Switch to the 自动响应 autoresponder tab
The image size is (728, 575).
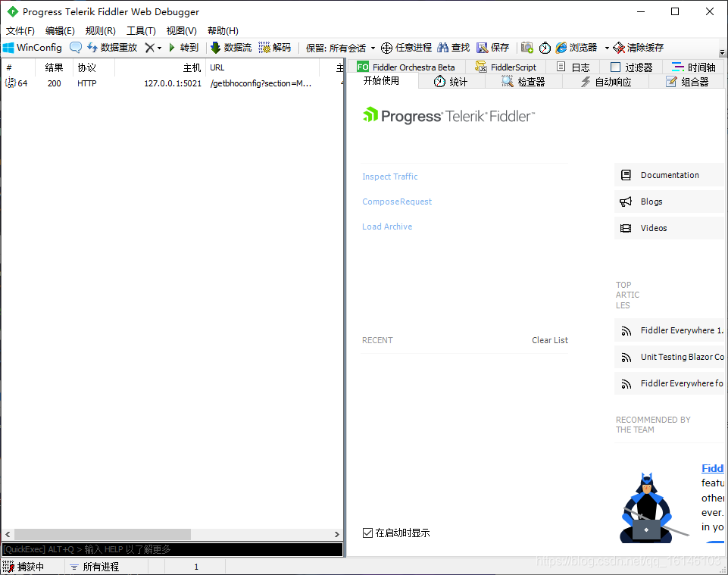(606, 82)
